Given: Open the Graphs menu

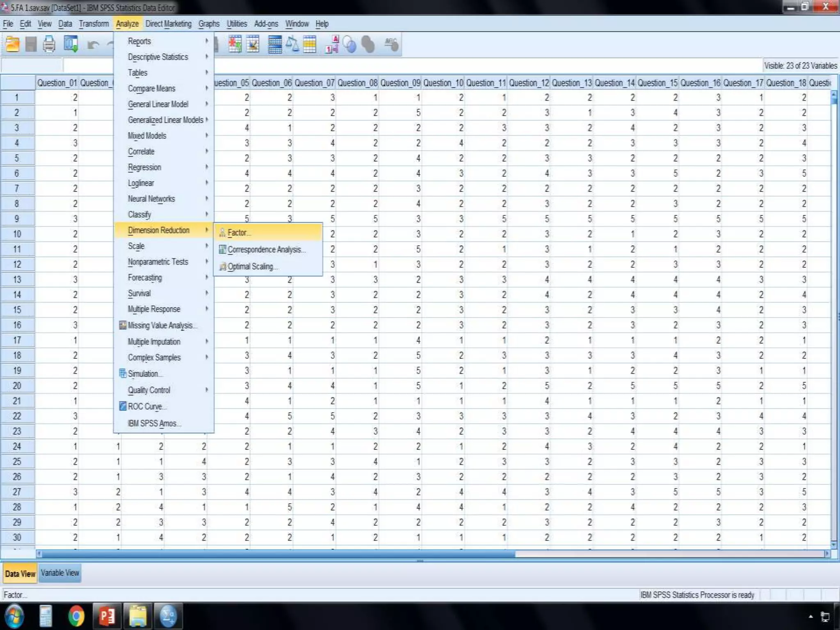Looking at the screenshot, I should pyautogui.click(x=209, y=24).
